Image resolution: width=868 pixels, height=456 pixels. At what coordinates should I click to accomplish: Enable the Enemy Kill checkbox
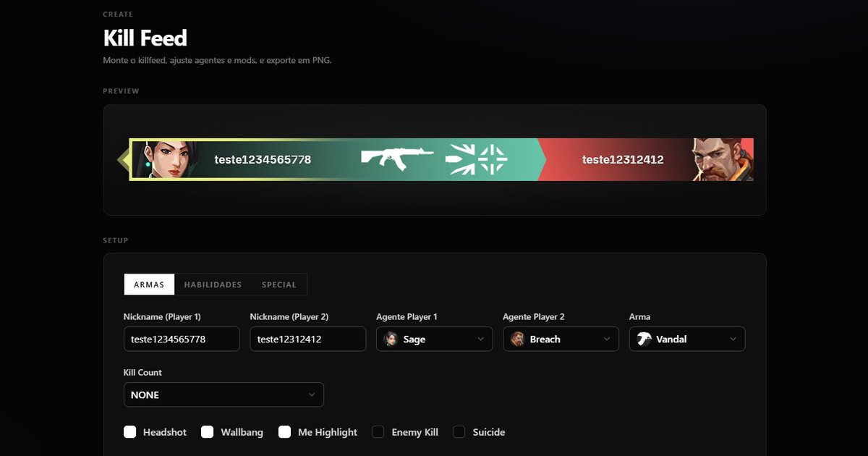[x=378, y=432]
